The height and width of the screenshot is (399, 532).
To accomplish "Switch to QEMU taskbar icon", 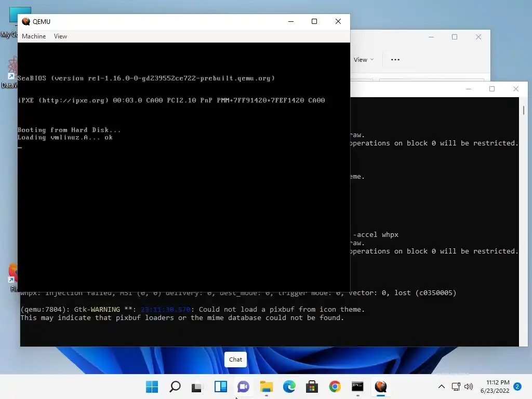I will tap(381, 387).
